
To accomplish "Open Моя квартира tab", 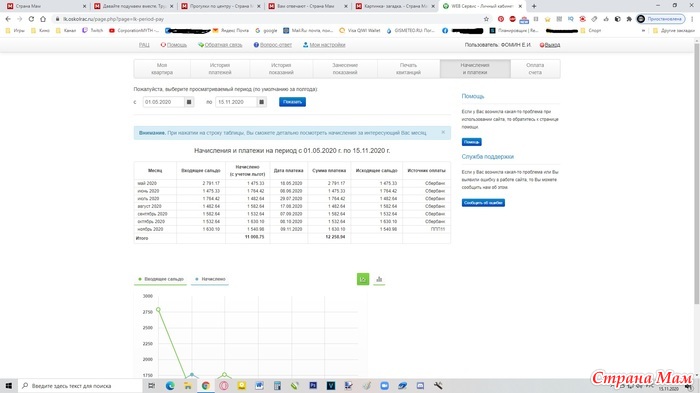I will click(162, 69).
